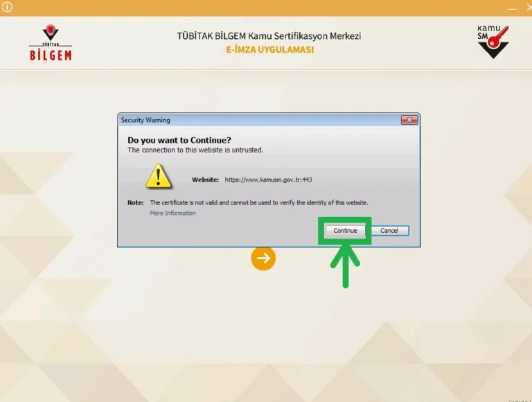This screenshot has width=532, height=402.
Task: Open the More Information link
Action: (x=172, y=213)
